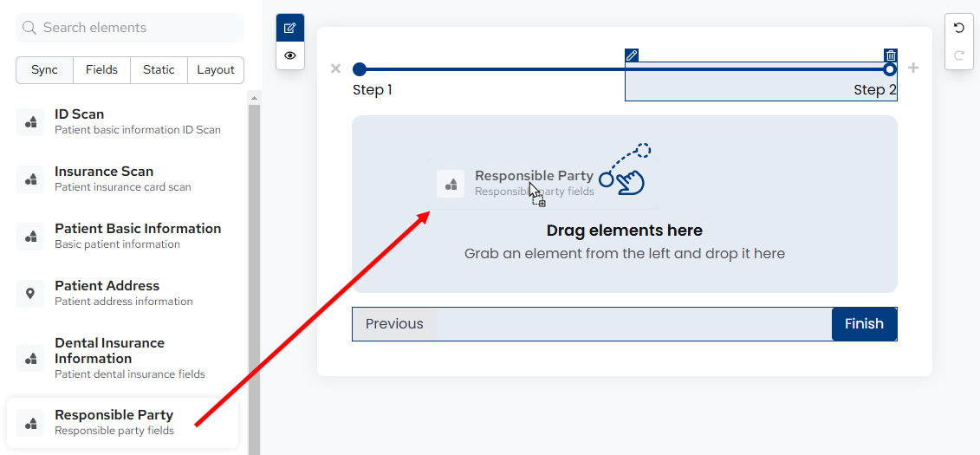
Task: Edit Step 2 using the pencil icon
Action: [632, 55]
